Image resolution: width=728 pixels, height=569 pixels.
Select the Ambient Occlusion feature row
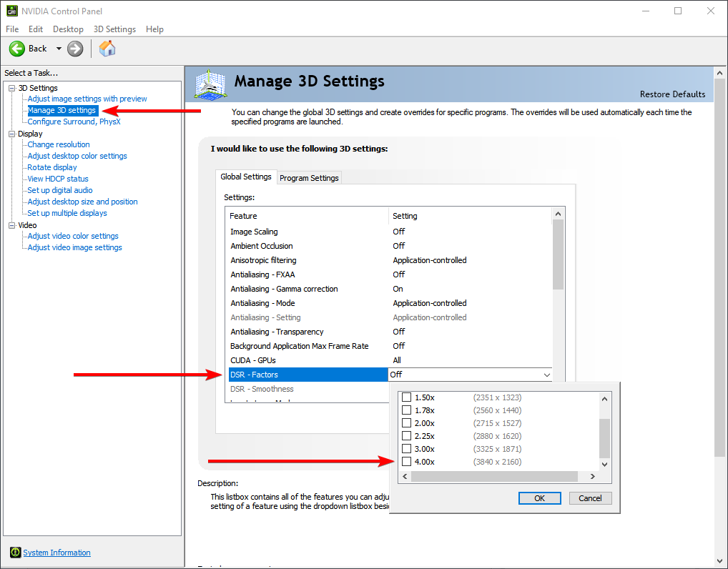click(x=390, y=246)
